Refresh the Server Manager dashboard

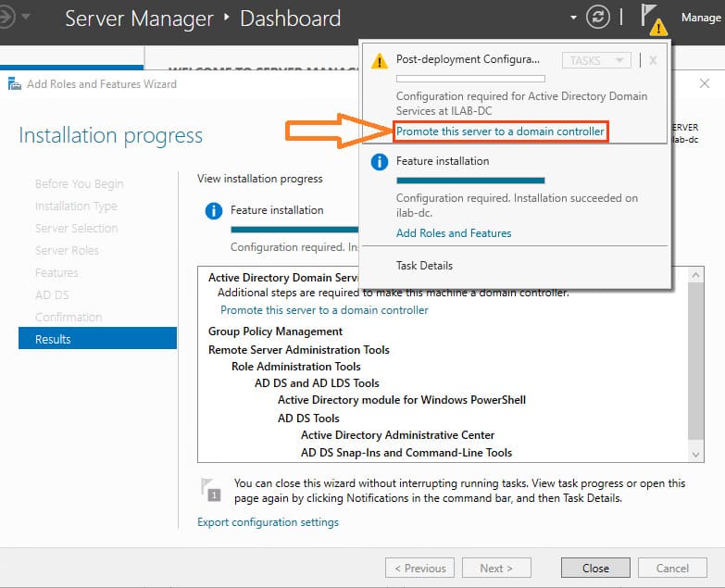[x=600, y=18]
